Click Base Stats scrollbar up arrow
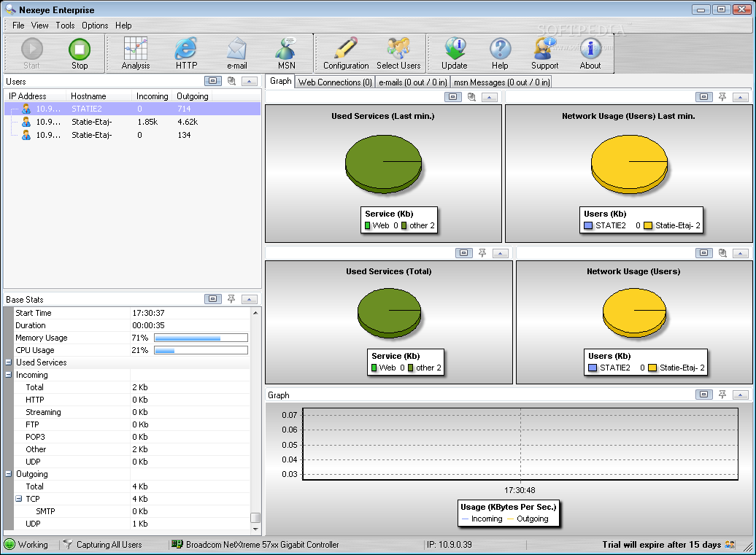The width and height of the screenshot is (756, 555). click(x=255, y=313)
